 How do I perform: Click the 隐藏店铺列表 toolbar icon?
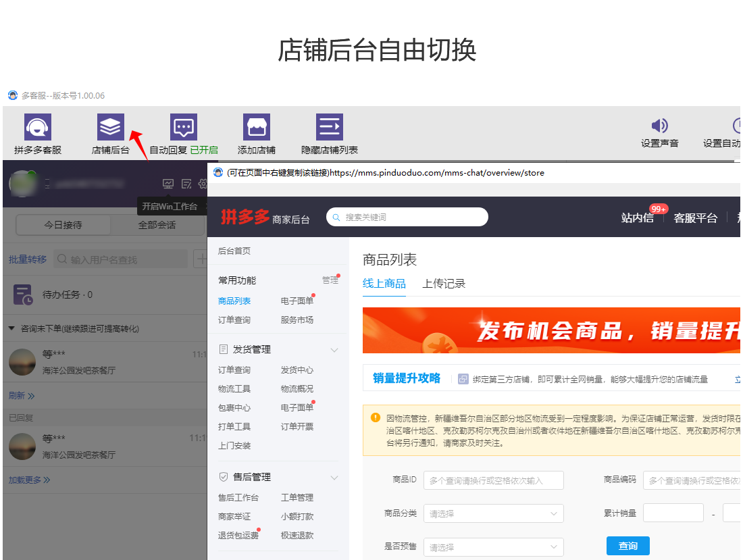pos(330,127)
